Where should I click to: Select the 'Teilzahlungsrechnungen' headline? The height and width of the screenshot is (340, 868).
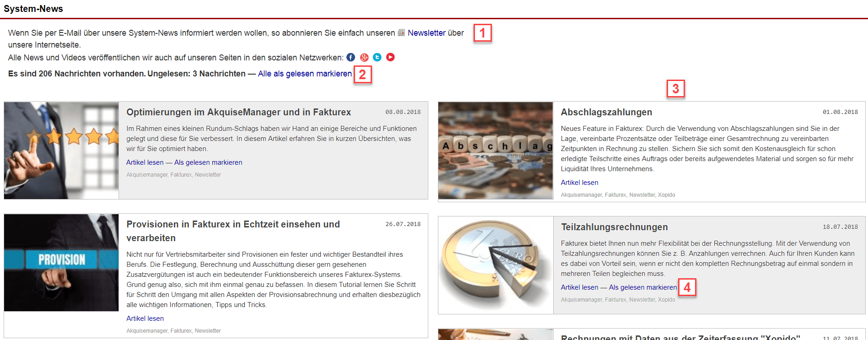click(614, 227)
